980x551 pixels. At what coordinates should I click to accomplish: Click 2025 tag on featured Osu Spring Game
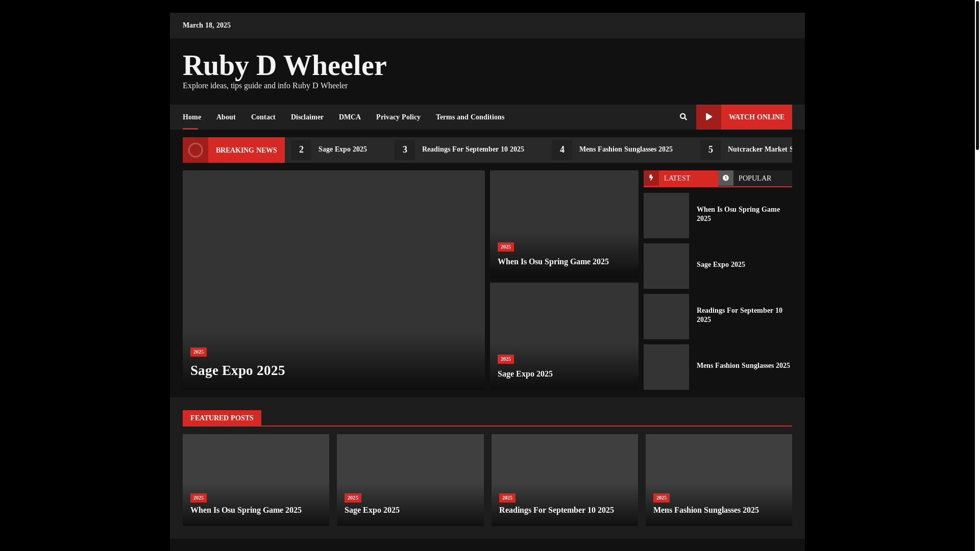coord(199,498)
